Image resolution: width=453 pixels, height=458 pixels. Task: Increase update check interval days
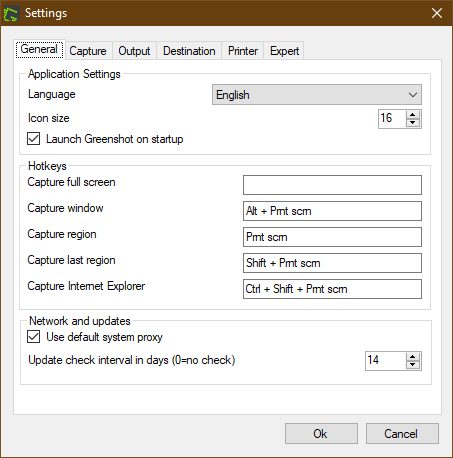coord(413,357)
